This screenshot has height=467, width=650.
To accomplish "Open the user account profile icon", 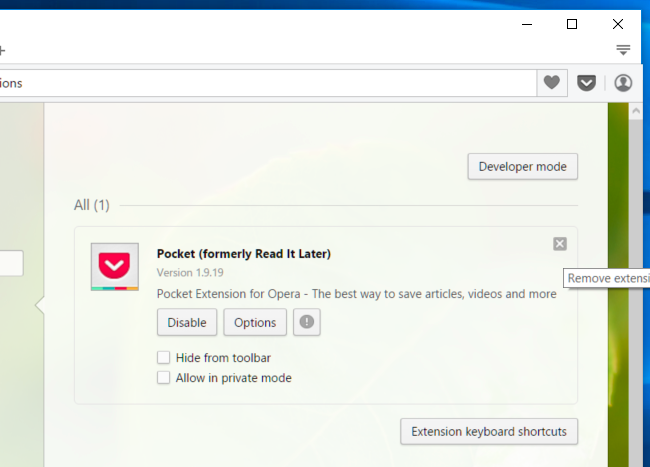I will tap(623, 83).
